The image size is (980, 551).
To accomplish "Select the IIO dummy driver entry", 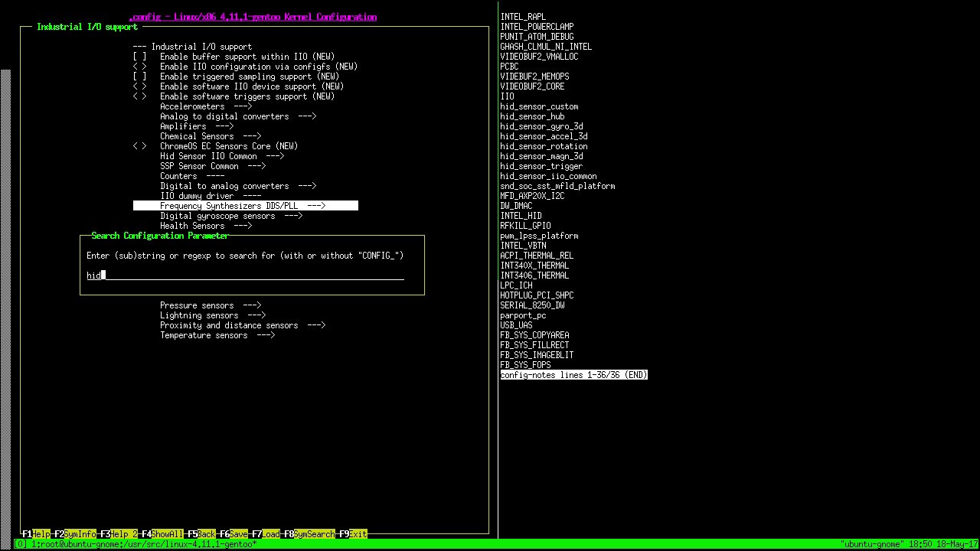I will pos(211,196).
